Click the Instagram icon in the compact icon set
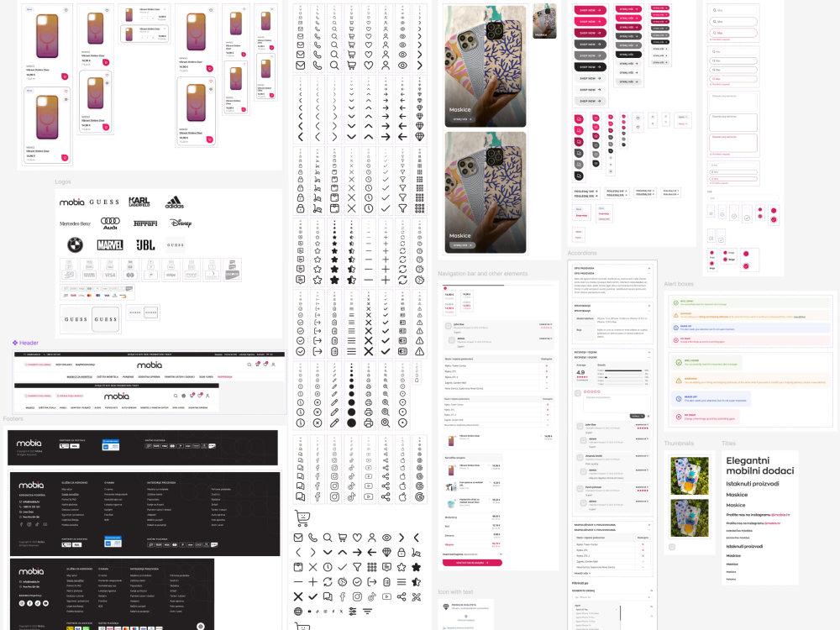This screenshot has width=840, height=630. pos(357,596)
